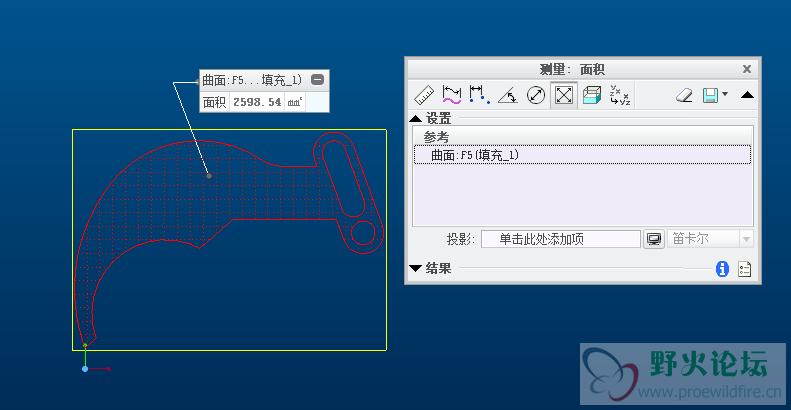Select the Diameter measure tool
The width and height of the screenshot is (791, 410).
(536, 95)
